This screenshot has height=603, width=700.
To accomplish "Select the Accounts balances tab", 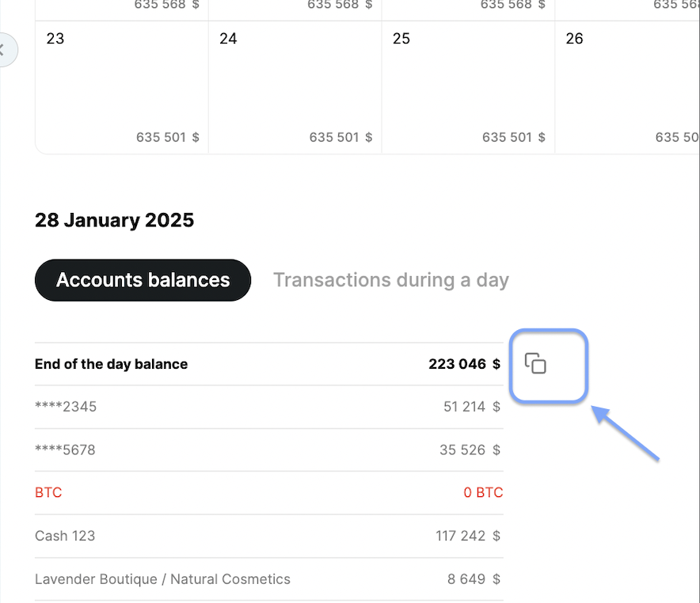I will pos(143,280).
